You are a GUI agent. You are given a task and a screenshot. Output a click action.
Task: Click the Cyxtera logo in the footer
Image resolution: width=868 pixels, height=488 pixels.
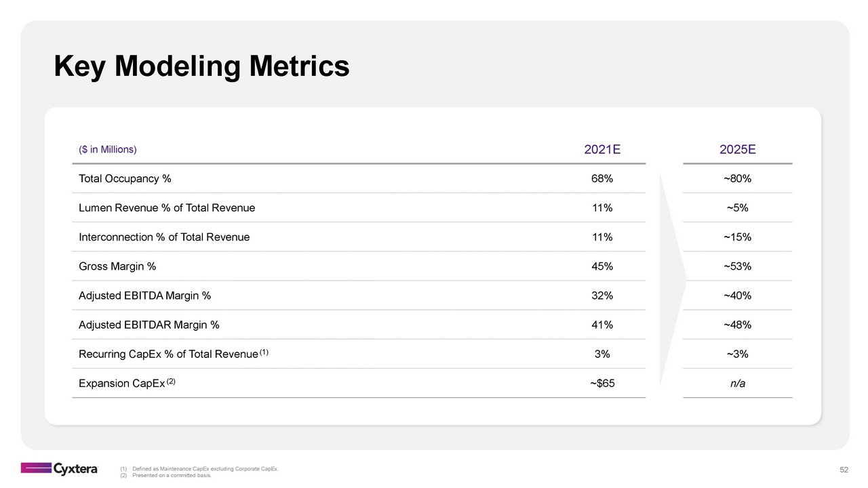click(60, 468)
